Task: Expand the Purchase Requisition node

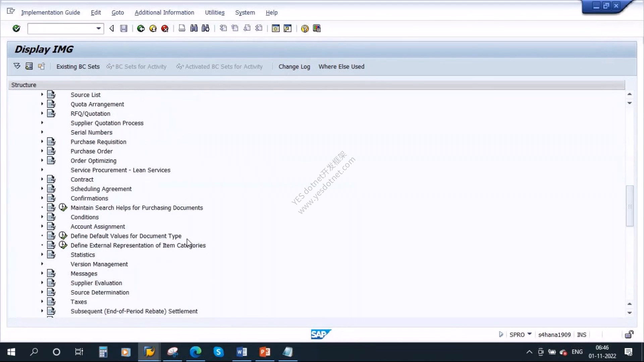Action: pos(42,141)
